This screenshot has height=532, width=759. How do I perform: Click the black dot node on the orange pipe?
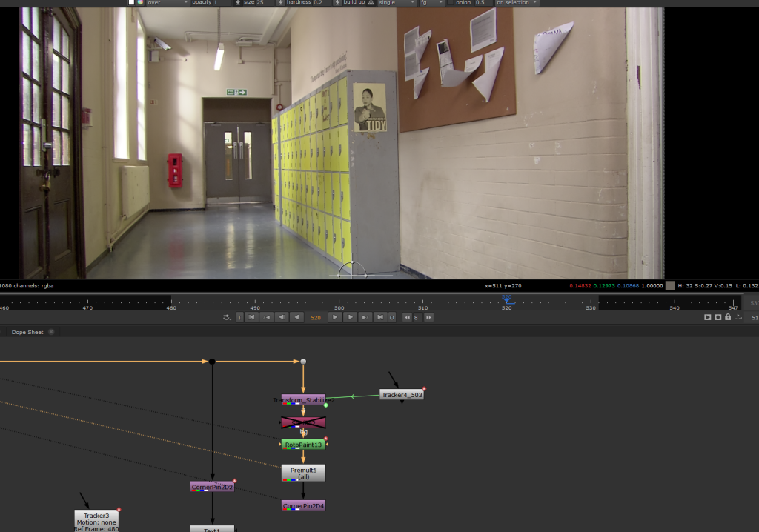212,362
